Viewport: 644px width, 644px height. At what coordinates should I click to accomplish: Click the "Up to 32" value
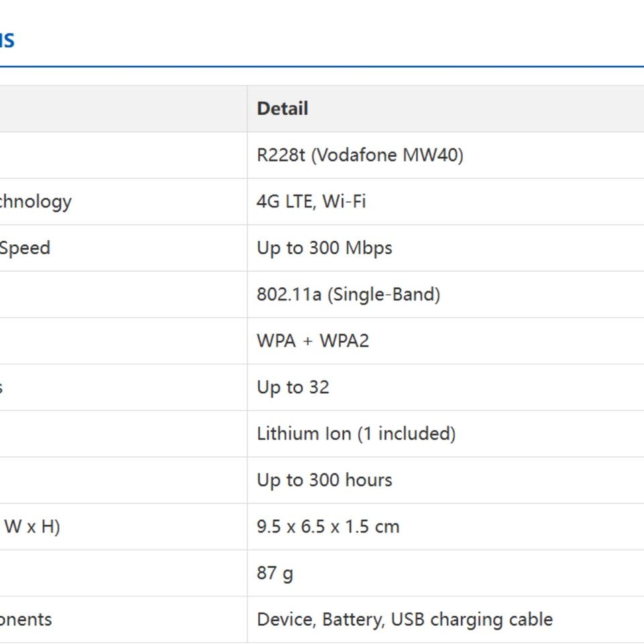[x=292, y=387]
